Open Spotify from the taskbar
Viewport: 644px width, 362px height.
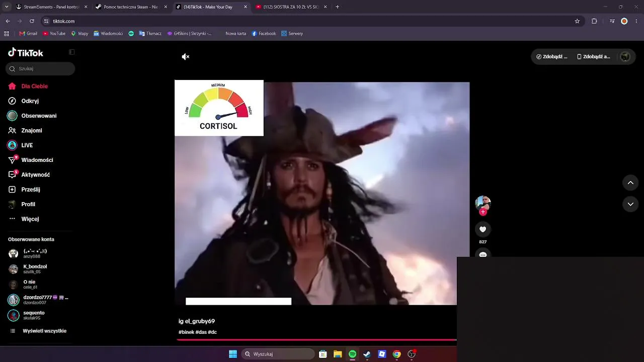pos(352,354)
